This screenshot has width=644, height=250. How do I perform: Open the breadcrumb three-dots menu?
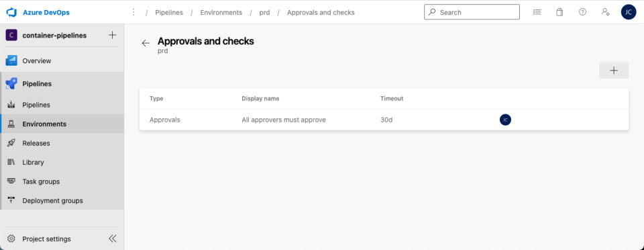[x=133, y=12]
